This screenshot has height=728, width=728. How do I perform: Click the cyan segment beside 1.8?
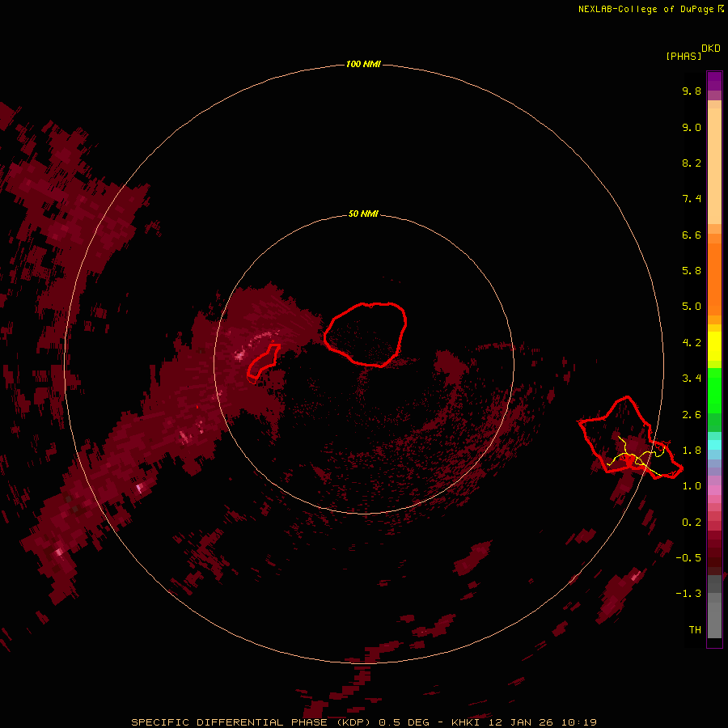[x=714, y=445]
